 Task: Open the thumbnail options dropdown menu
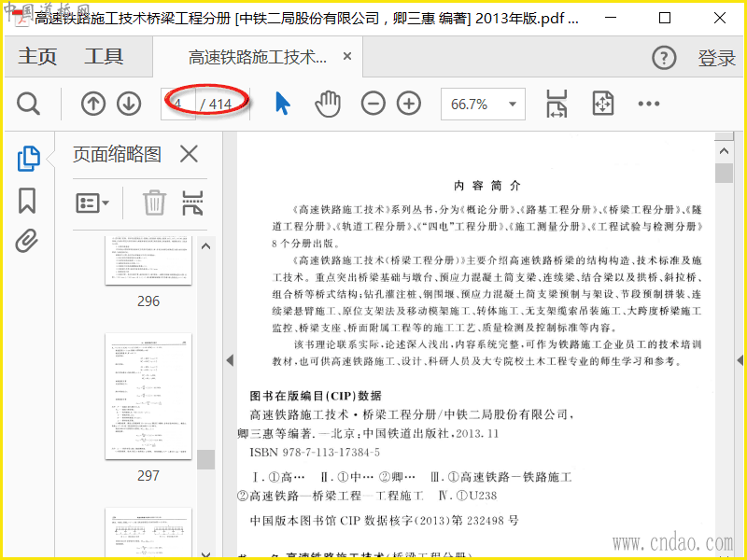coord(92,203)
